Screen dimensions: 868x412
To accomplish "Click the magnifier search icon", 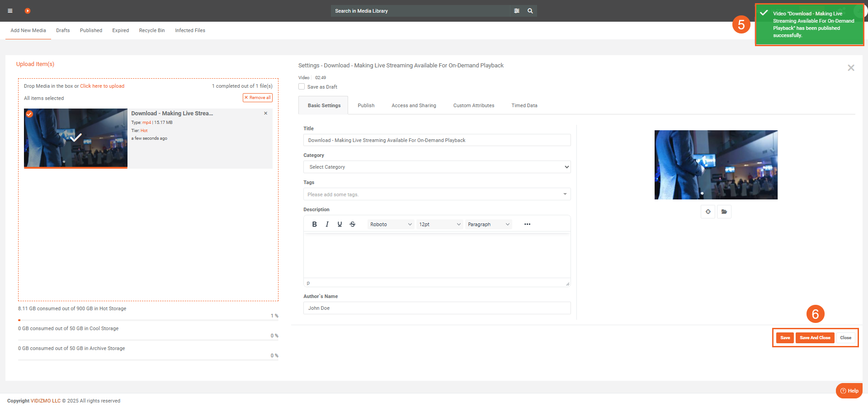I will 530,11.
